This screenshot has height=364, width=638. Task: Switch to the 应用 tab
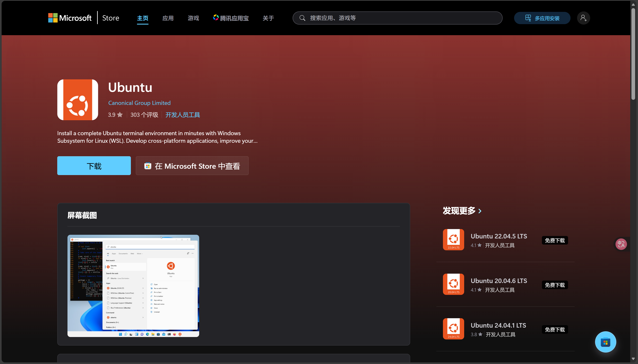[x=168, y=18]
